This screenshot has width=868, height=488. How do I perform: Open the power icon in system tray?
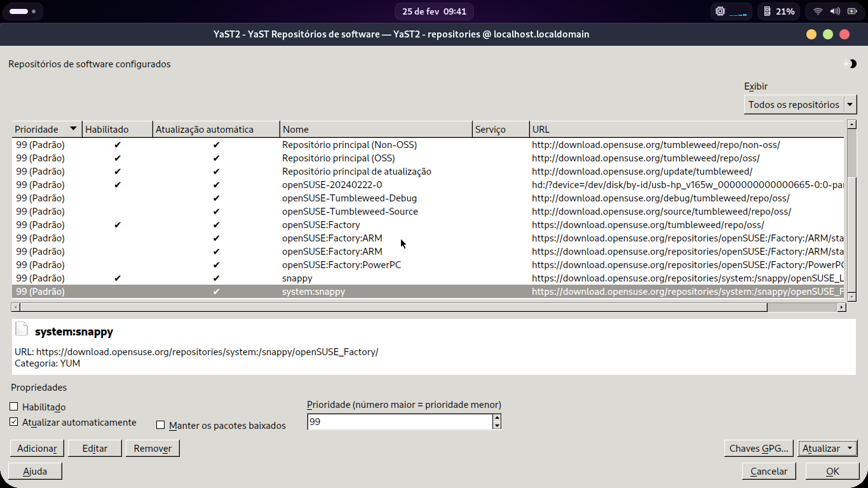851,11
